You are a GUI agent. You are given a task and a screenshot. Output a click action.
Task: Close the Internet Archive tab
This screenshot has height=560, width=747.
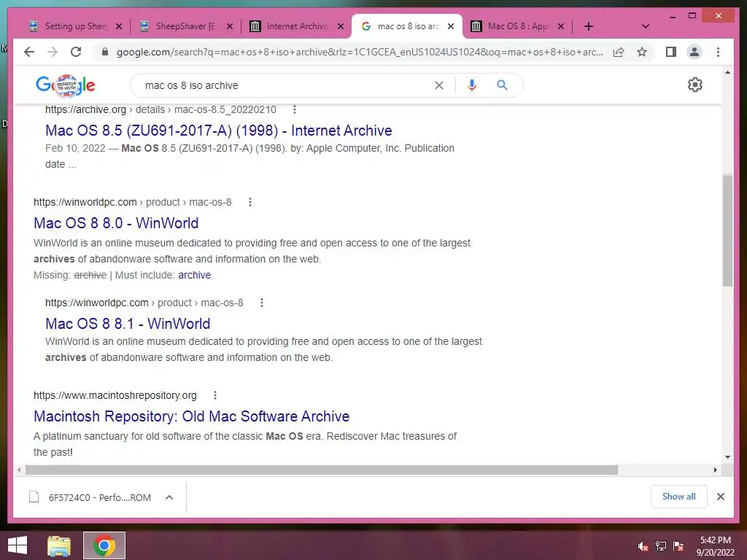340,26
